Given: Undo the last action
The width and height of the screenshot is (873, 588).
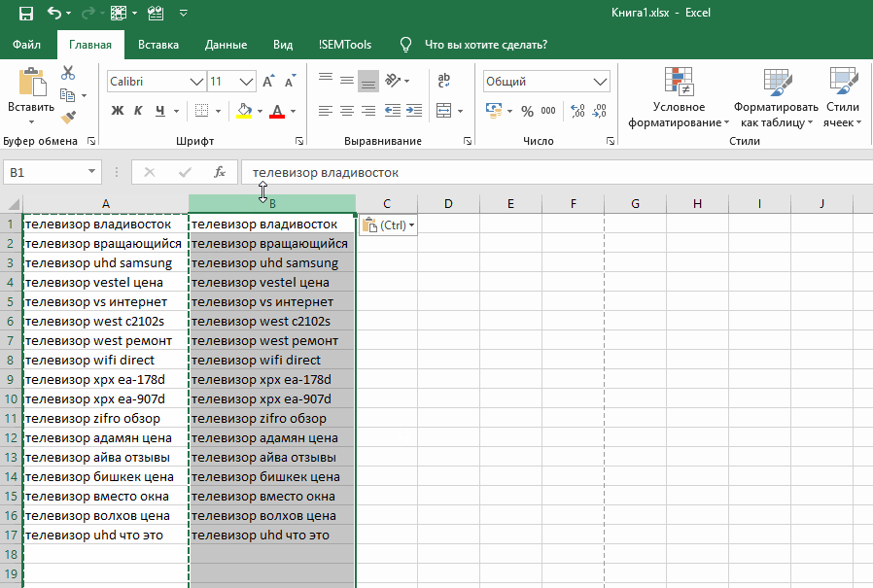Looking at the screenshot, I should click(54, 13).
